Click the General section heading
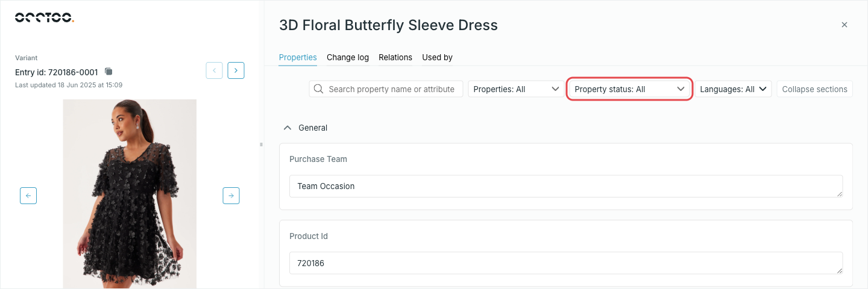The width and height of the screenshot is (868, 289). click(x=313, y=128)
